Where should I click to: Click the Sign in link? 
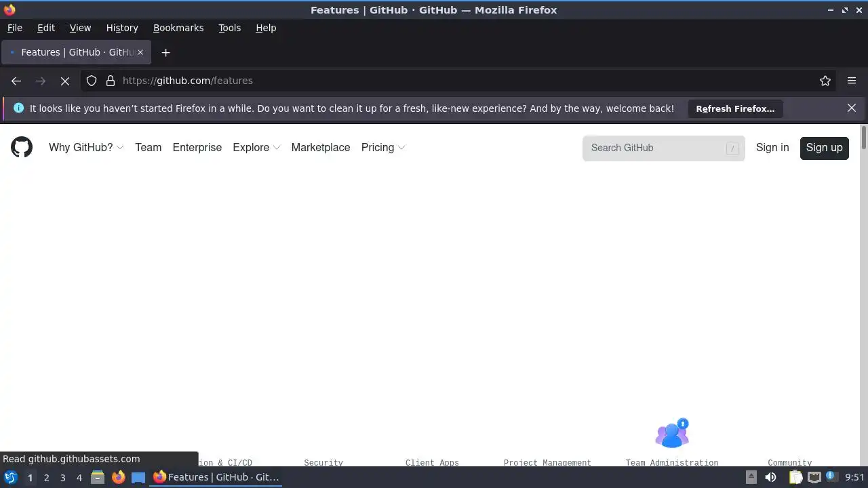click(772, 147)
